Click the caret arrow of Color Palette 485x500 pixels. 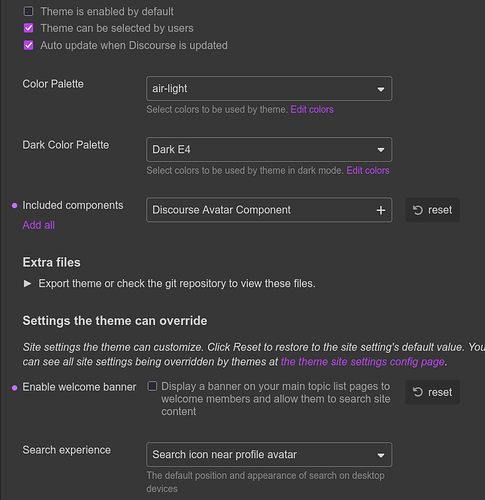[x=381, y=89]
